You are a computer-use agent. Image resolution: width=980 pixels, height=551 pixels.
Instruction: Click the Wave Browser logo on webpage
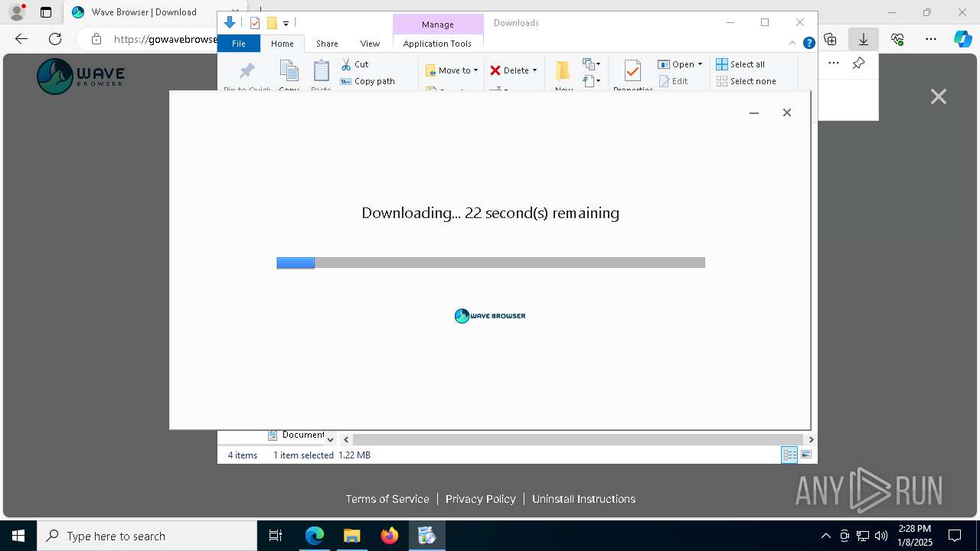click(80, 77)
